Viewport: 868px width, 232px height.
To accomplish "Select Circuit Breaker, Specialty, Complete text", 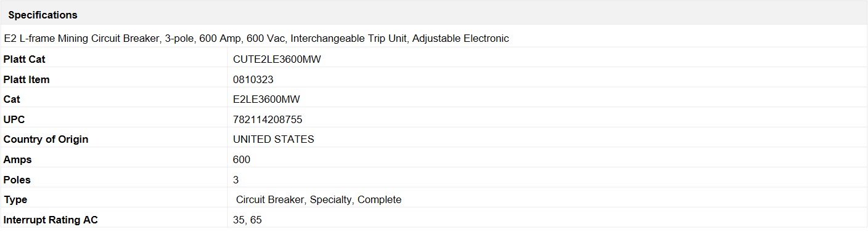I will pyautogui.click(x=319, y=199).
